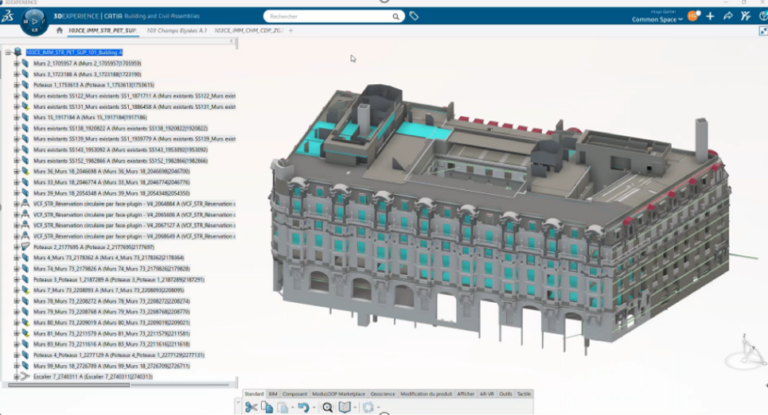Open the 3DS compass logo menu
Screen dimensions: 768x415
point(7,16)
